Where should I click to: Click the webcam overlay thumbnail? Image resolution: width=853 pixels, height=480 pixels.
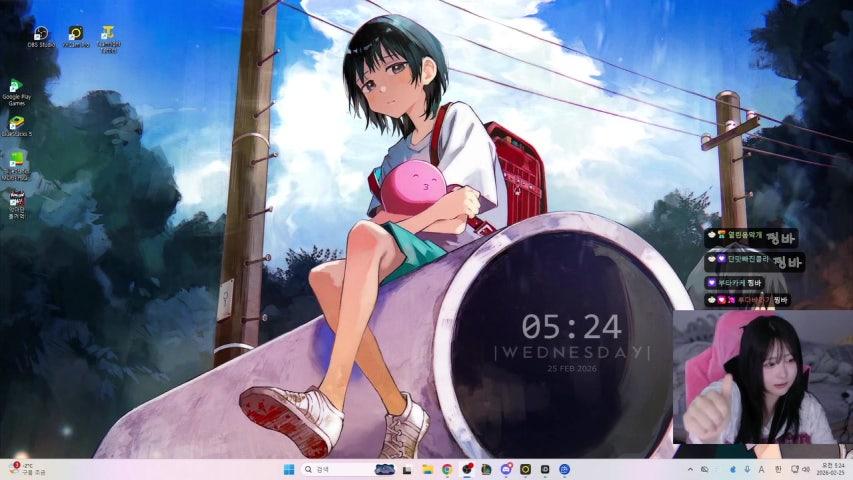point(763,377)
